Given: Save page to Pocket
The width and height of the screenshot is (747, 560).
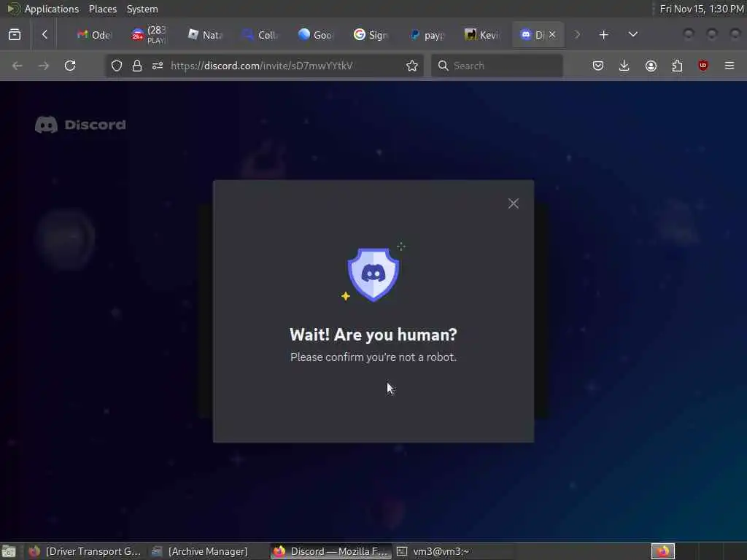Looking at the screenshot, I should coord(598,66).
